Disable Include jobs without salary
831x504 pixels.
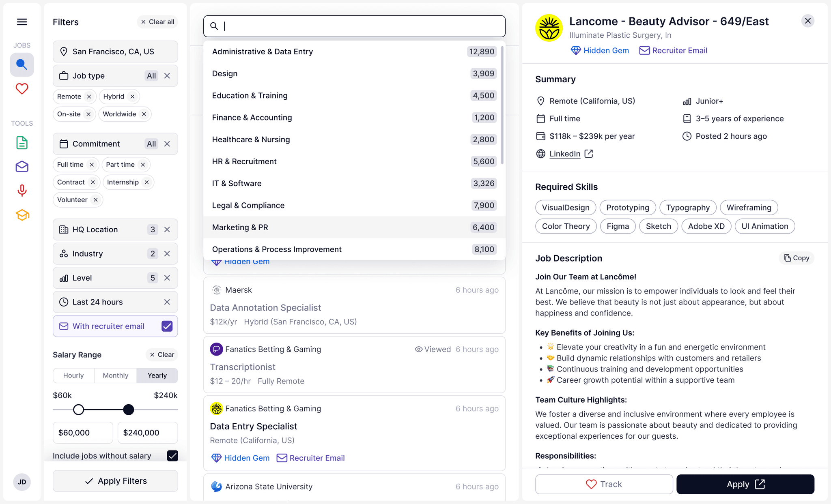[172, 455]
